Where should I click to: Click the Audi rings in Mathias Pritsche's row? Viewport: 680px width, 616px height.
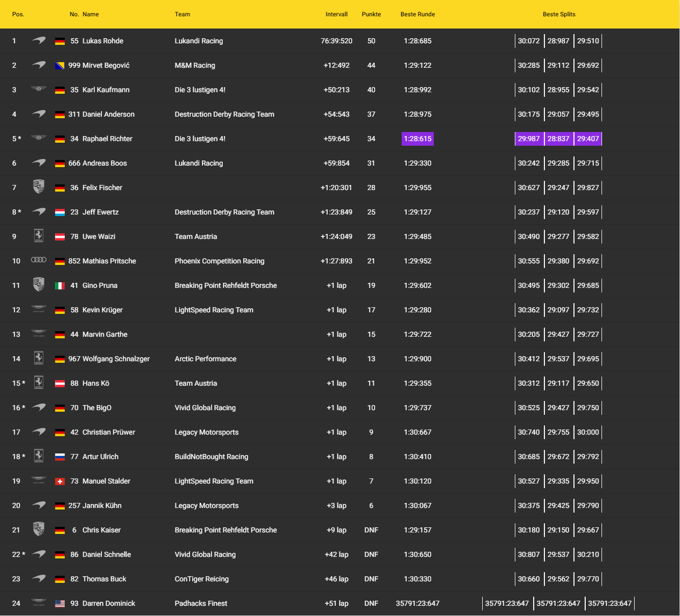(39, 260)
